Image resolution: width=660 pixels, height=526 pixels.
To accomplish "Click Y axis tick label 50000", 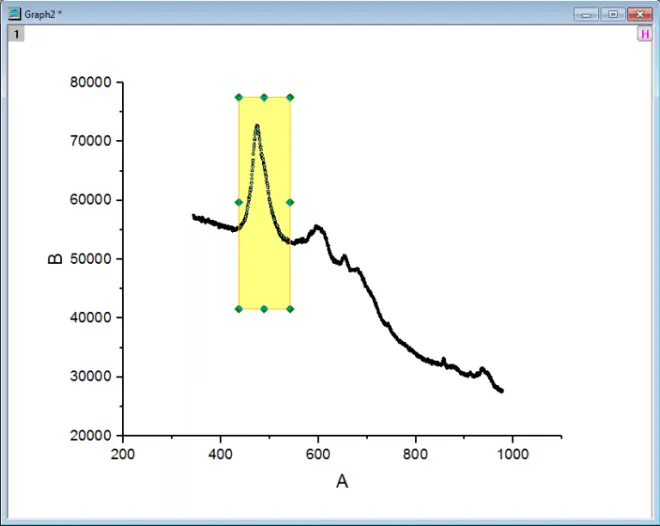I will [x=90, y=259].
